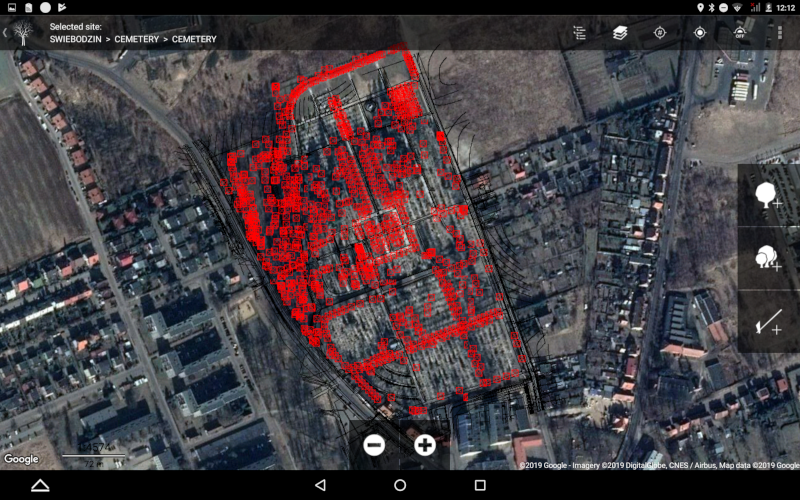Add a group of trees

768,259
